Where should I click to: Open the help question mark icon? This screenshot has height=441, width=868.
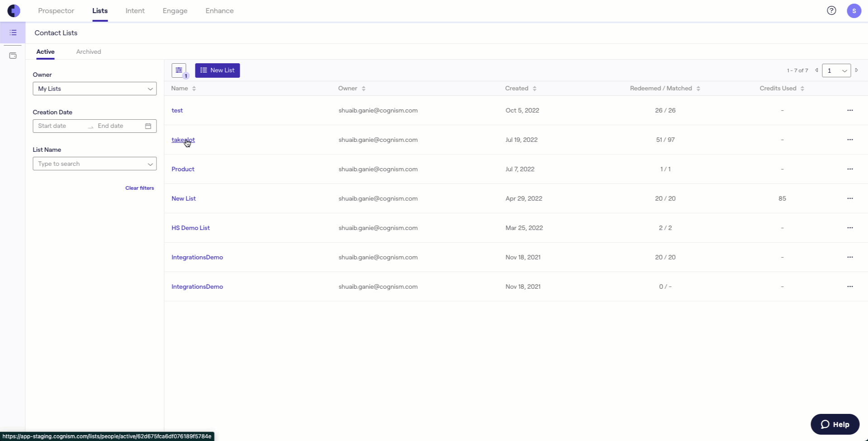coord(831,10)
